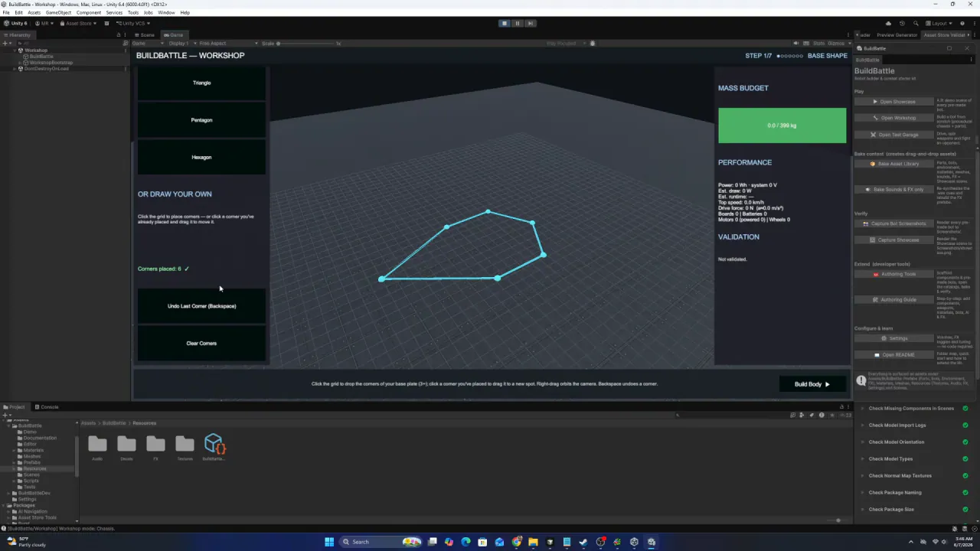980x551 pixels.
Task: Open Unity cloud services icon
Action: click(x=888, y=23)
